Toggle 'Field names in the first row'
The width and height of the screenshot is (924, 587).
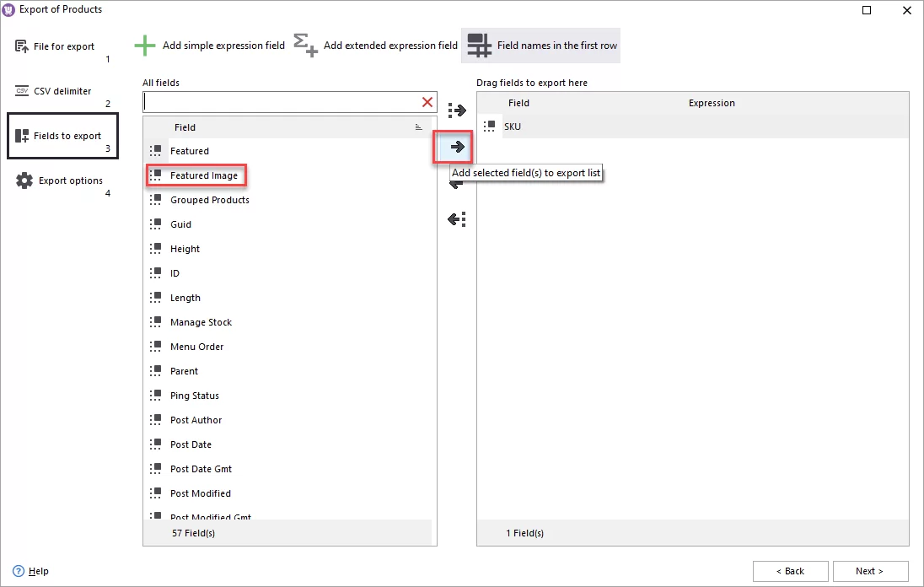540,46
